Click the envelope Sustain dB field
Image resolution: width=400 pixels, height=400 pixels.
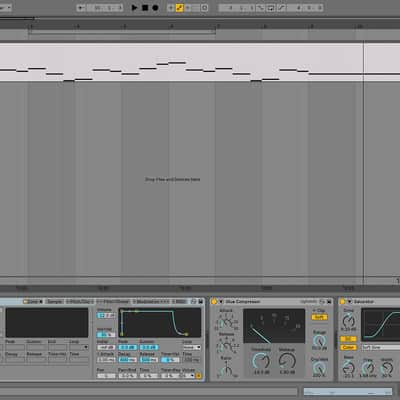click(x=149, y=347)
